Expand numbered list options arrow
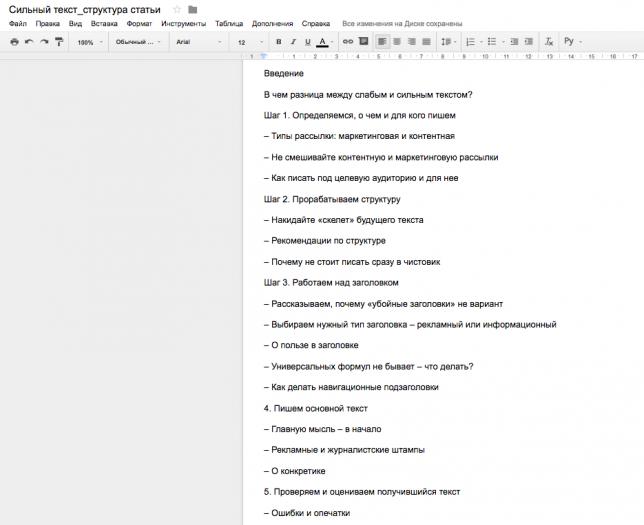The height and width of the screenshot is (525, 644). pyautogui.click(x=481, y=42)
